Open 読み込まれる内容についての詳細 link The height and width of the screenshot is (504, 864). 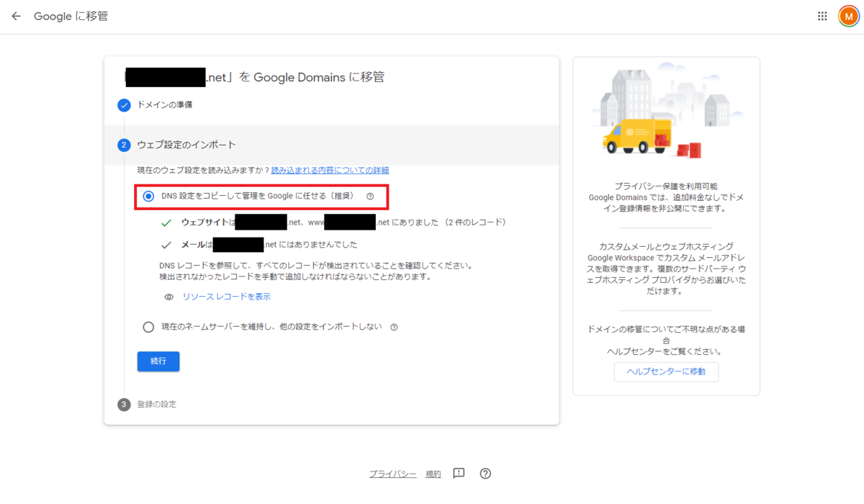[330, 171]
